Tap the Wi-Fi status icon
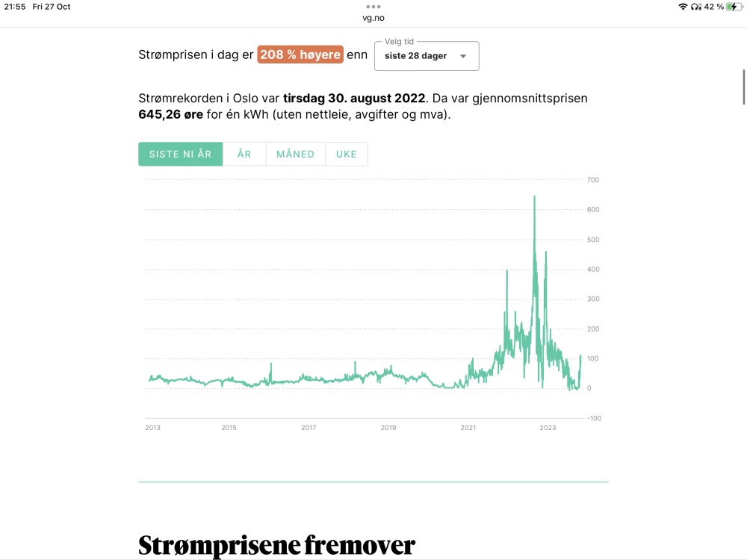 tap(683, 7)
